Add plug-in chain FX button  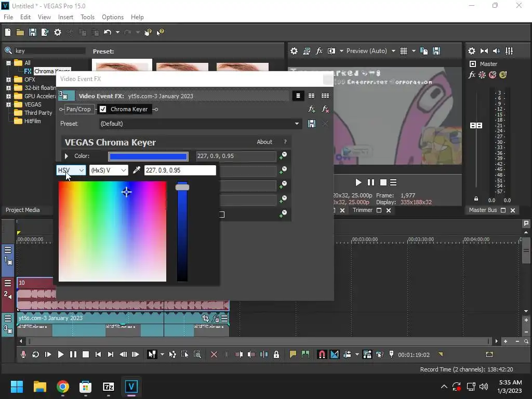[312, 109]
